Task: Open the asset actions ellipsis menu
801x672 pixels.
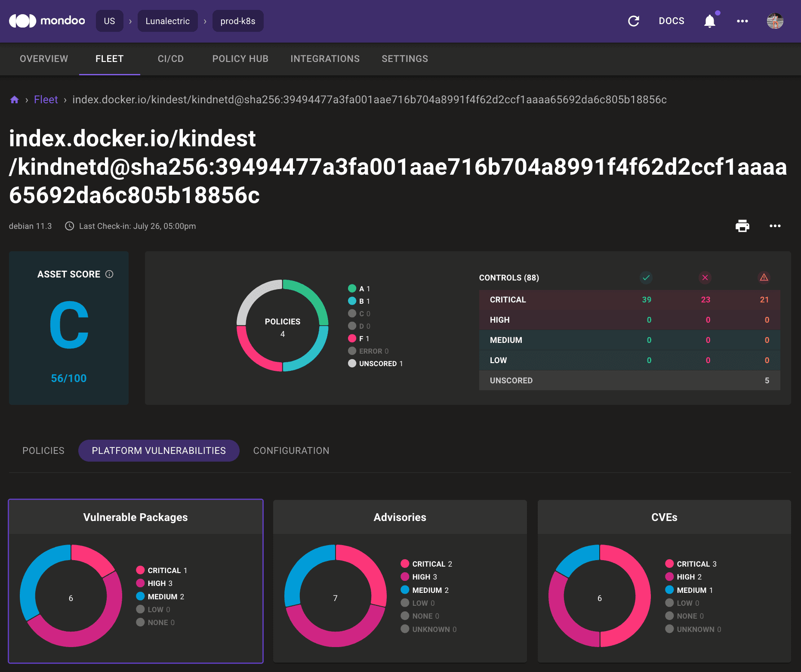Action: coord(775,226)
